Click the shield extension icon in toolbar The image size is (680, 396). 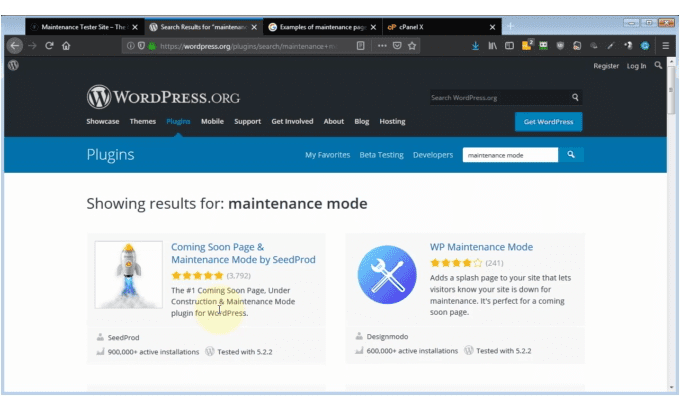pos(560,46)
